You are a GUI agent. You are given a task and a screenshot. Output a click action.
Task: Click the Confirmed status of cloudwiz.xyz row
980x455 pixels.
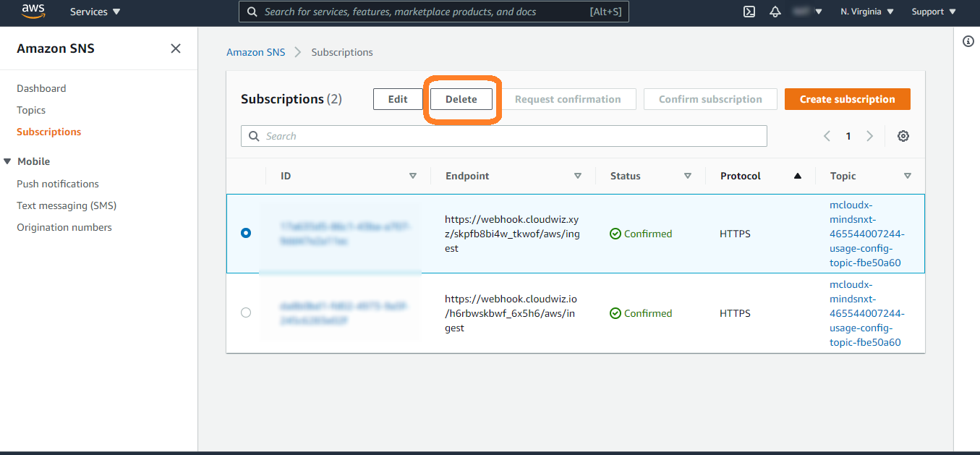click(641, 234)
